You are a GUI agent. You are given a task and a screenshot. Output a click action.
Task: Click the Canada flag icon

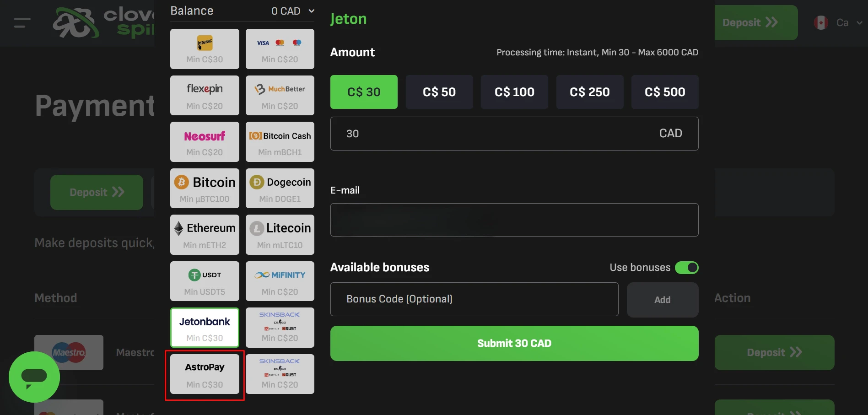[821, 22]
